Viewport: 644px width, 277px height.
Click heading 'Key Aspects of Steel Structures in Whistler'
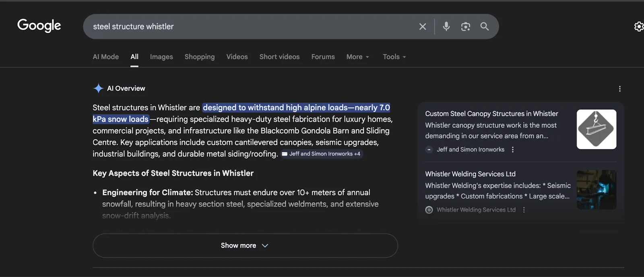(173, 173)
